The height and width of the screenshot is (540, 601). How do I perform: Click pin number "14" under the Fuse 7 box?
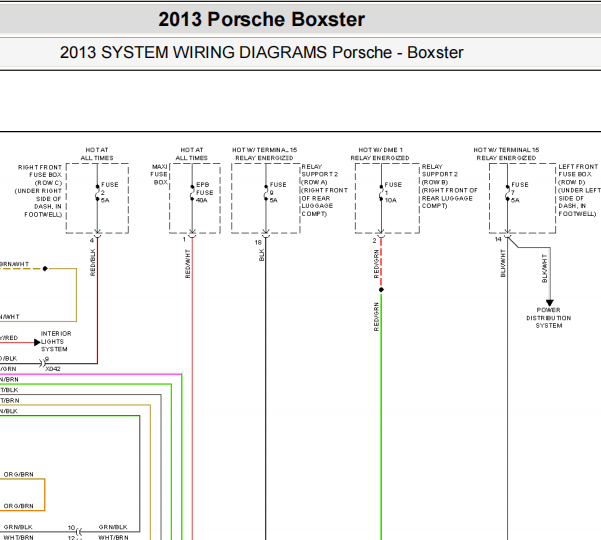tap(498, 240)
